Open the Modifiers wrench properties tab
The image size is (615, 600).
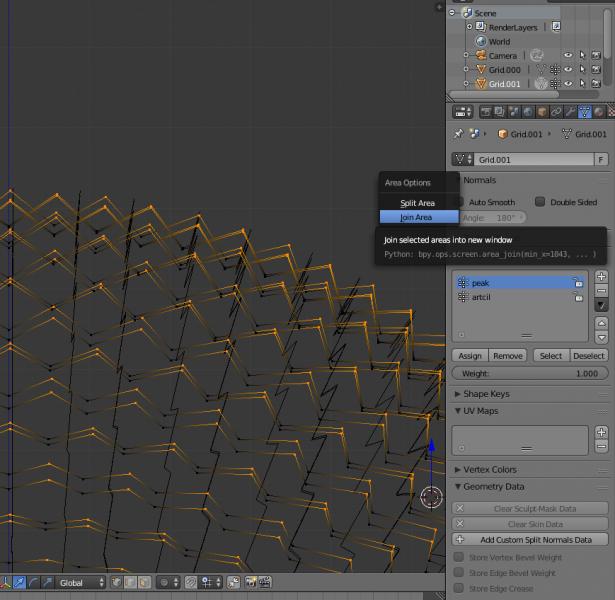point(570,112)
